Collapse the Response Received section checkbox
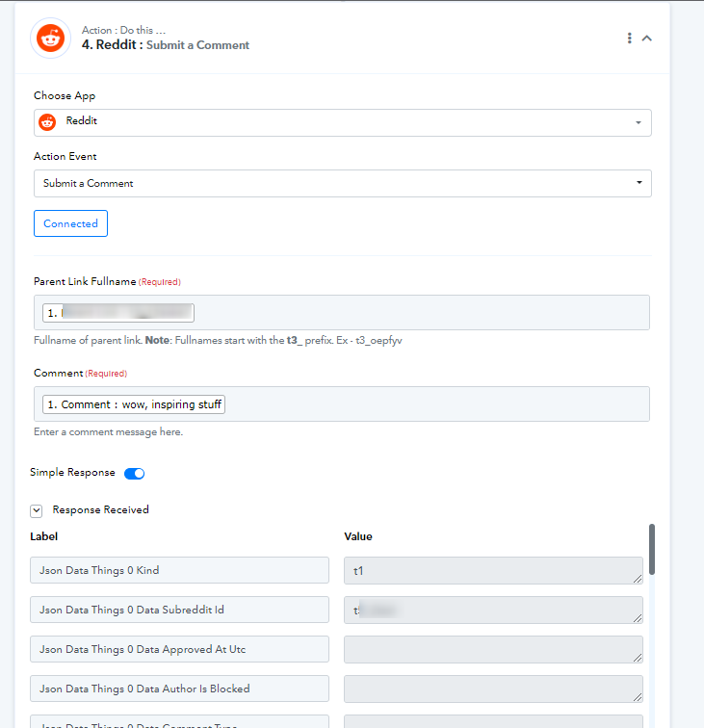 (x=37, y=510)
